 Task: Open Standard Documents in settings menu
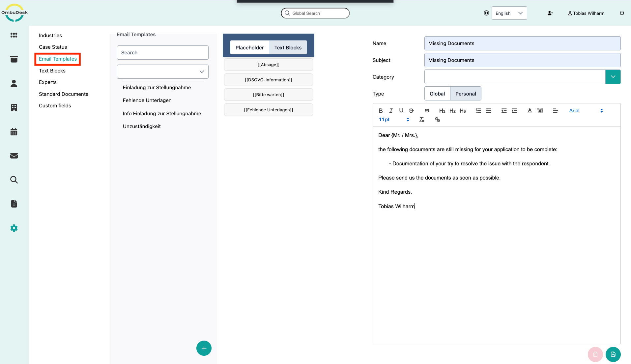(x=64, y=94)
